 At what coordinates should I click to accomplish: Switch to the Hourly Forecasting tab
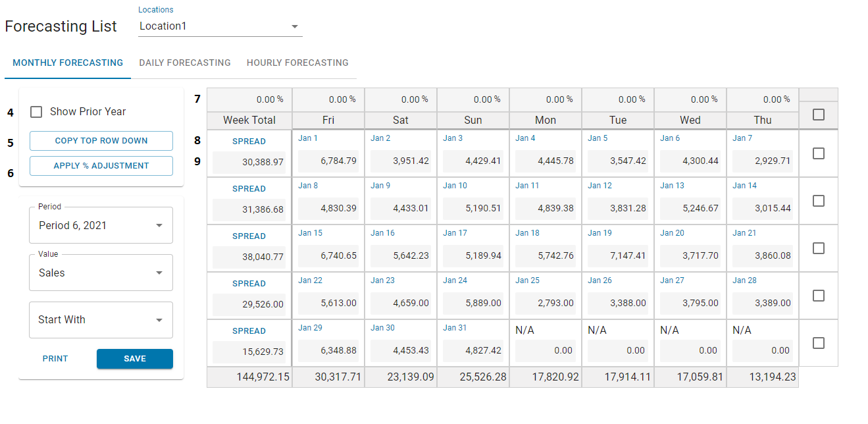[297, 63]
